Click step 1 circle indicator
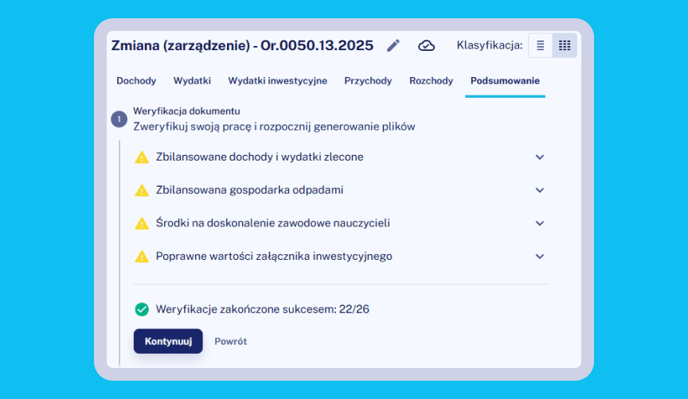The width and height of the screenshot is (688, 399). click(x=119, y=119)
